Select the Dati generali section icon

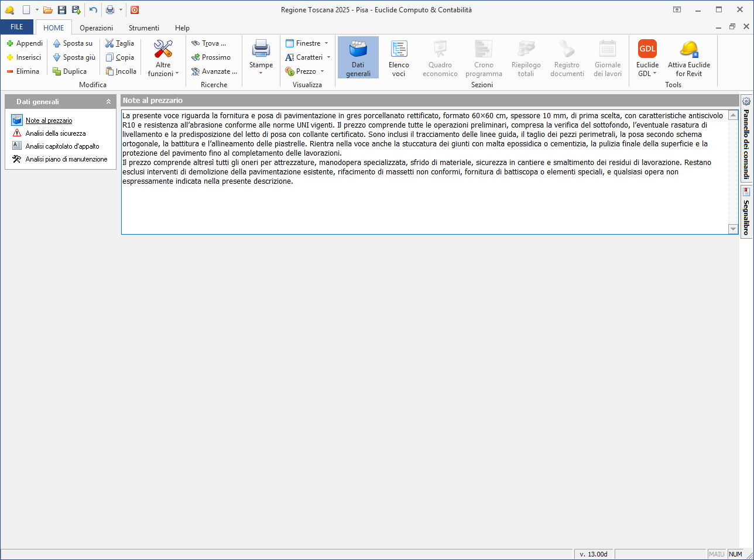pos(358,49)
